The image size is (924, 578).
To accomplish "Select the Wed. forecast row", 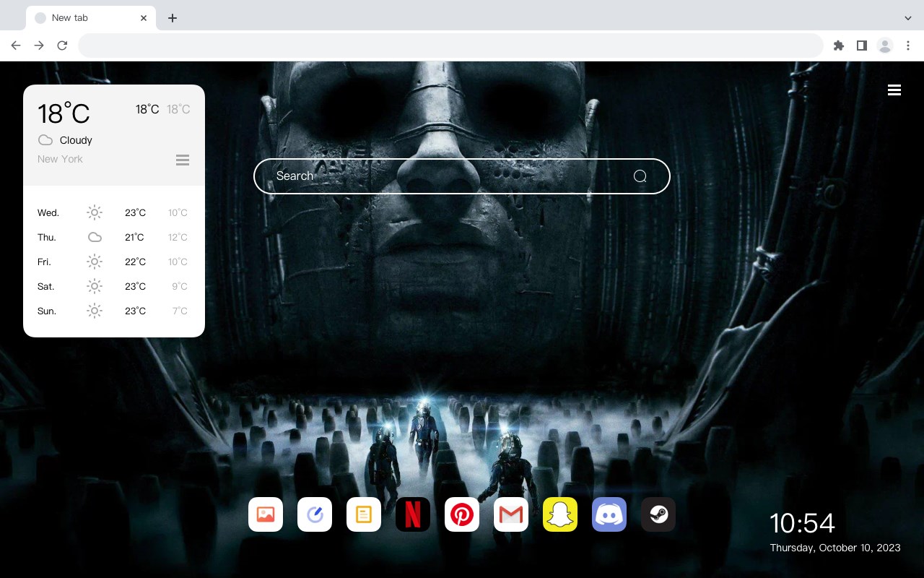I will click(113, 212).
